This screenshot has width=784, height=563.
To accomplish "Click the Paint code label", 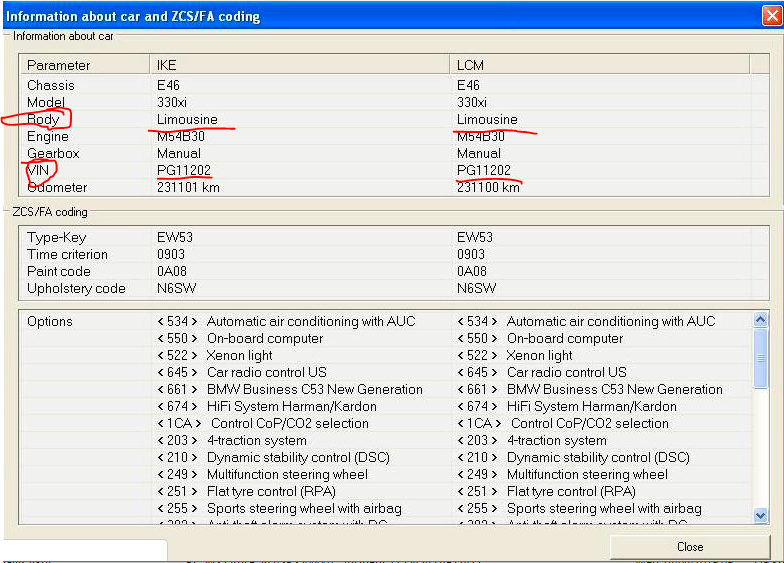I will click(59, 272).
